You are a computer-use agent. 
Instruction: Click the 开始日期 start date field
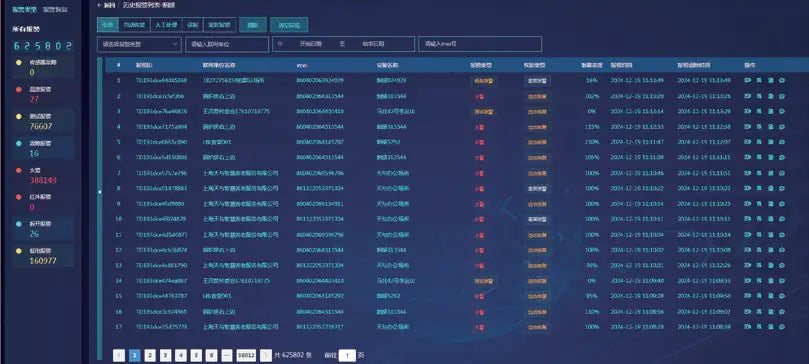311,44
